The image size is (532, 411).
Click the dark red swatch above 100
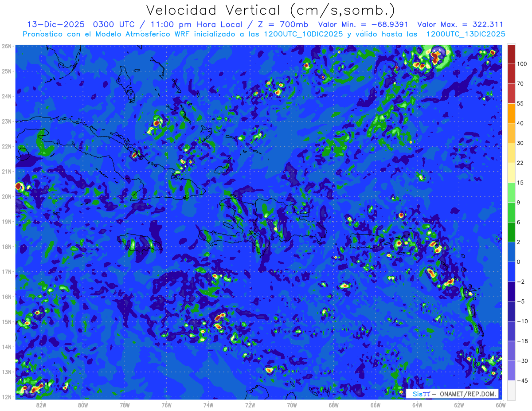(x=511, y=54)
